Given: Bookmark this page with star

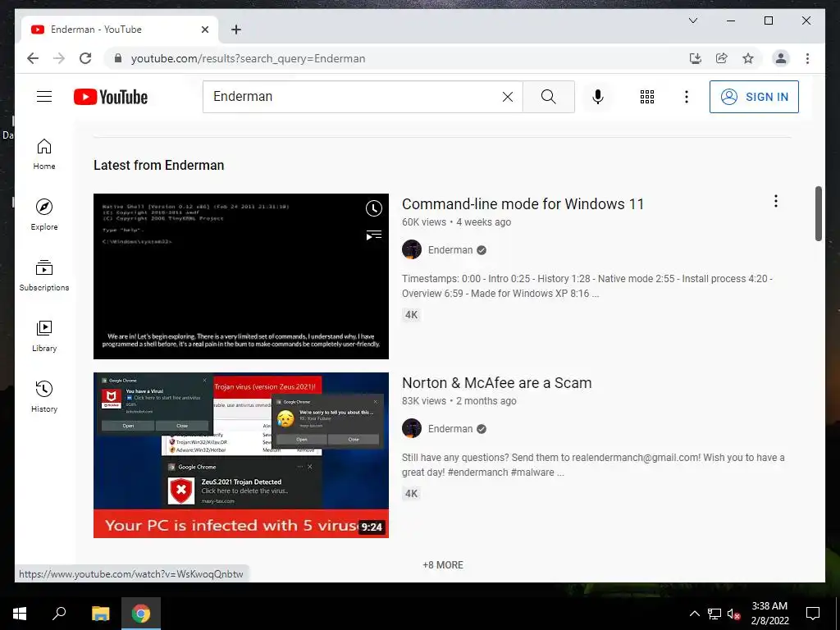Looking at the screenshot, I should [x=748, y=58].
